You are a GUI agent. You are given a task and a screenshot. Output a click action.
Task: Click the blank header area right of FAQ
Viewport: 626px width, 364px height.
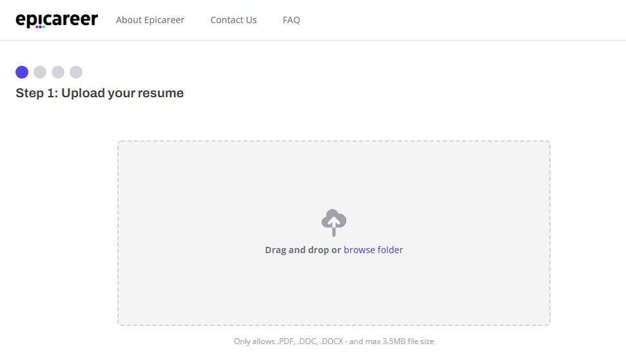tap(459, 20)
